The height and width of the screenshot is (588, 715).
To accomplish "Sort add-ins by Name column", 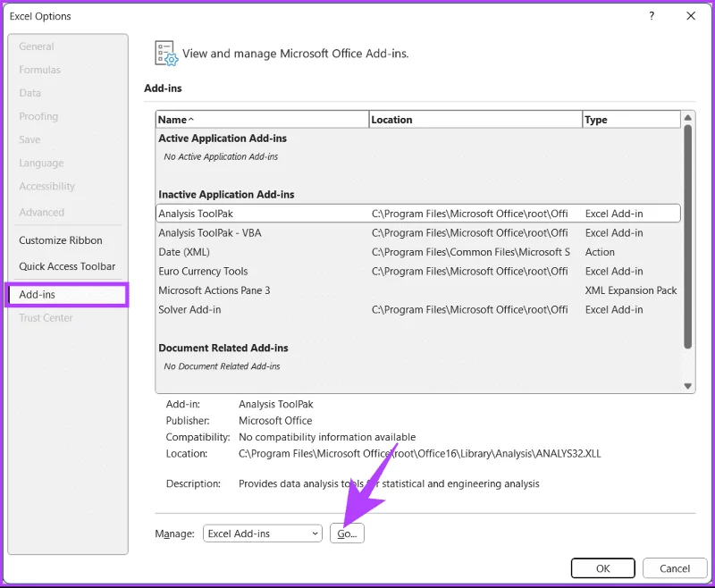I will point(262,120).
